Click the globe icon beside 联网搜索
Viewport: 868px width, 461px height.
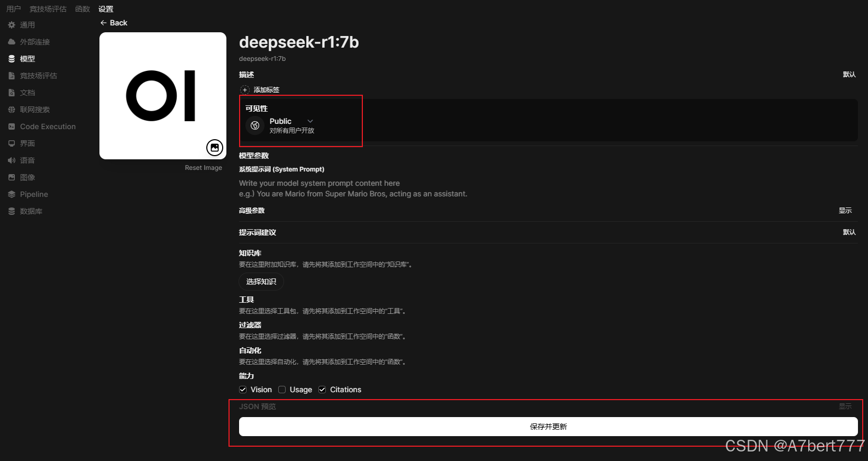point(12,110)
